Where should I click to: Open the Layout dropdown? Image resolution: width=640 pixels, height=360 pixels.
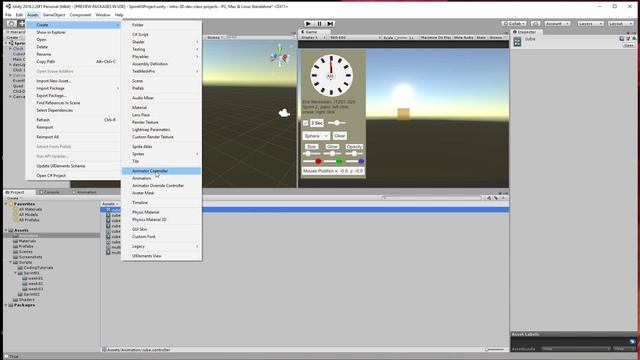(x=620, y=24)
